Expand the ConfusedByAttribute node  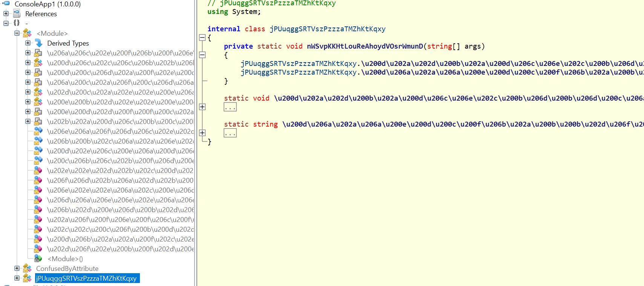pos(17,268)
